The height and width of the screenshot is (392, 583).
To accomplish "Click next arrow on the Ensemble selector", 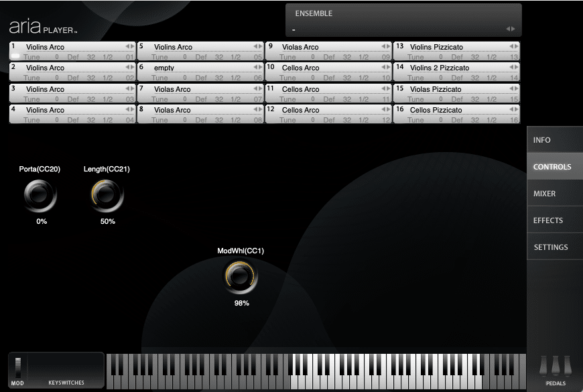I will point(513,29).
